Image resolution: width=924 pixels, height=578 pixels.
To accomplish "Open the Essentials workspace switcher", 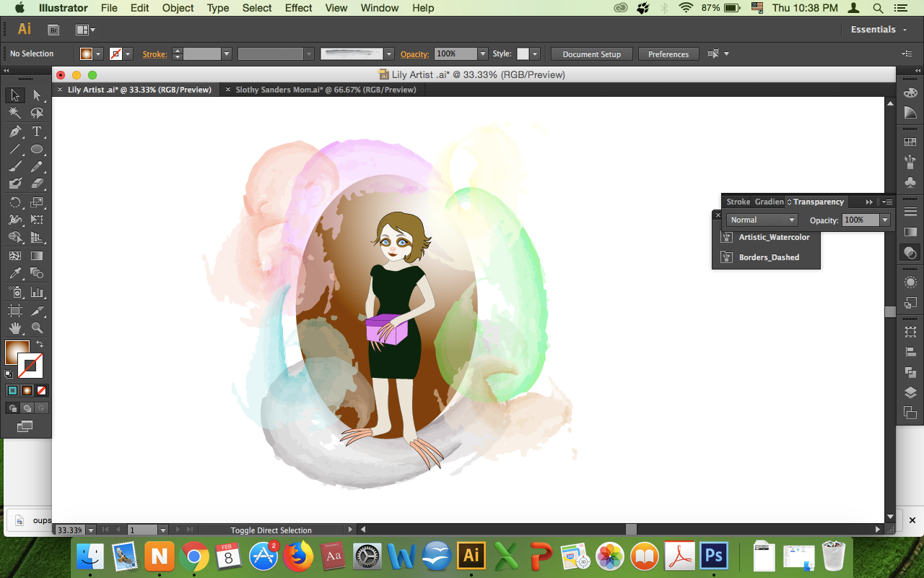I will pyautogui.click(x=878, y=30).
